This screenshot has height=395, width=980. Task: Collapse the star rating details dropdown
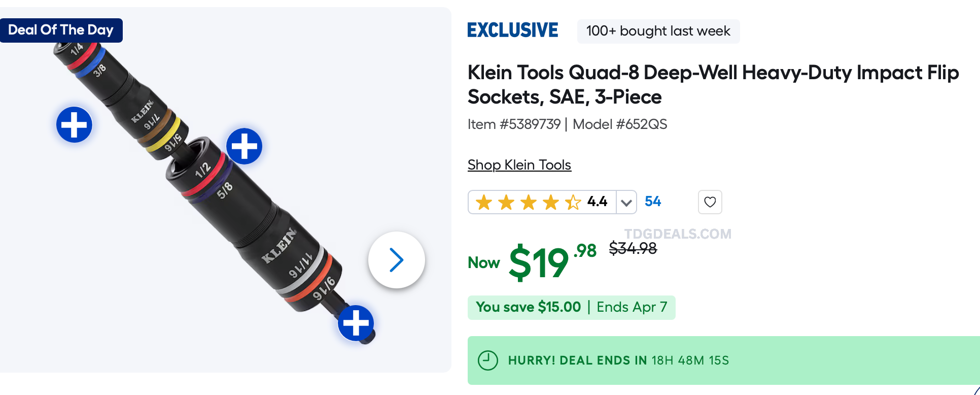(x=626, y=202)
